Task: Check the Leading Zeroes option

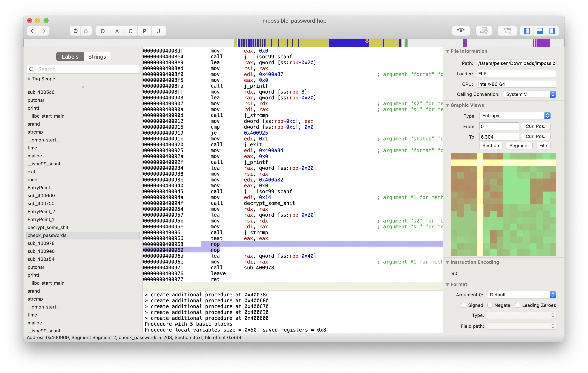Action: (x=517, y=305)
